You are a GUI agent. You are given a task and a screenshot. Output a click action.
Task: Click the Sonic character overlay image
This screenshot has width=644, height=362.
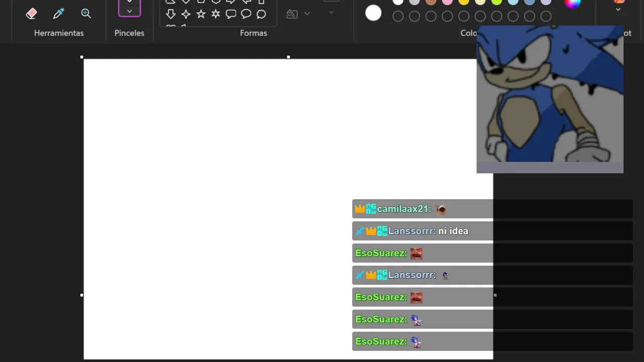point(550,99)
